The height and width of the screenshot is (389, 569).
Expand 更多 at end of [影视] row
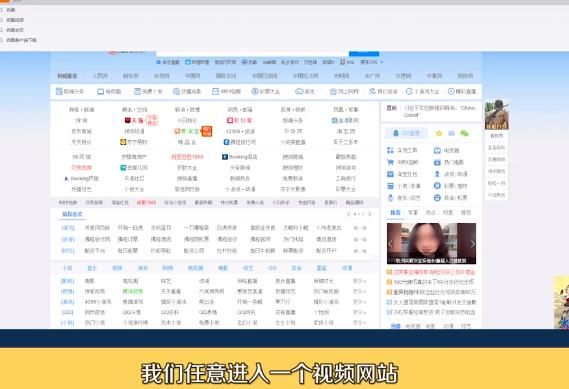359,281
